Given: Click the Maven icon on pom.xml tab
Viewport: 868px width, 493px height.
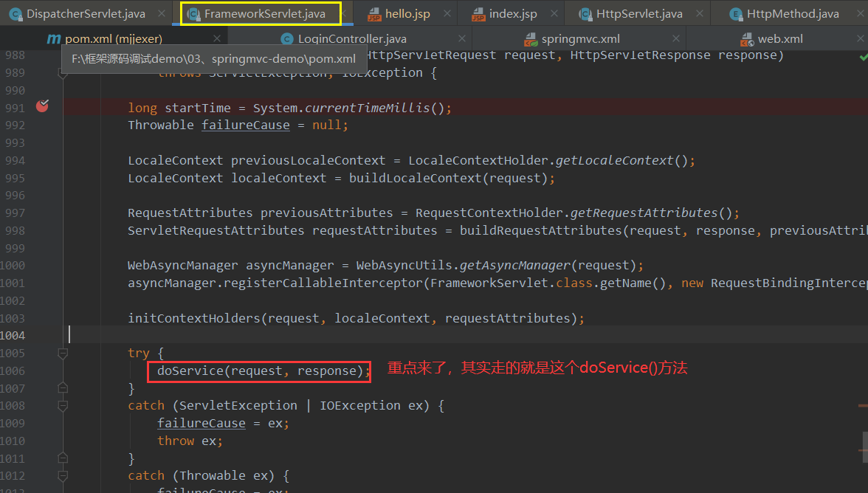Looking at the screenshot, I should [54, 38].
